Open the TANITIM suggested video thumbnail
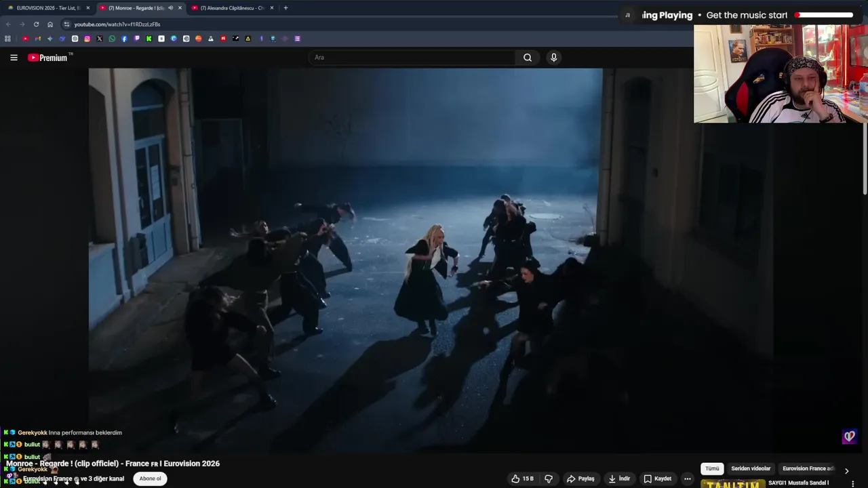Viewport: 868px width, 488px height. coord(733,484)
